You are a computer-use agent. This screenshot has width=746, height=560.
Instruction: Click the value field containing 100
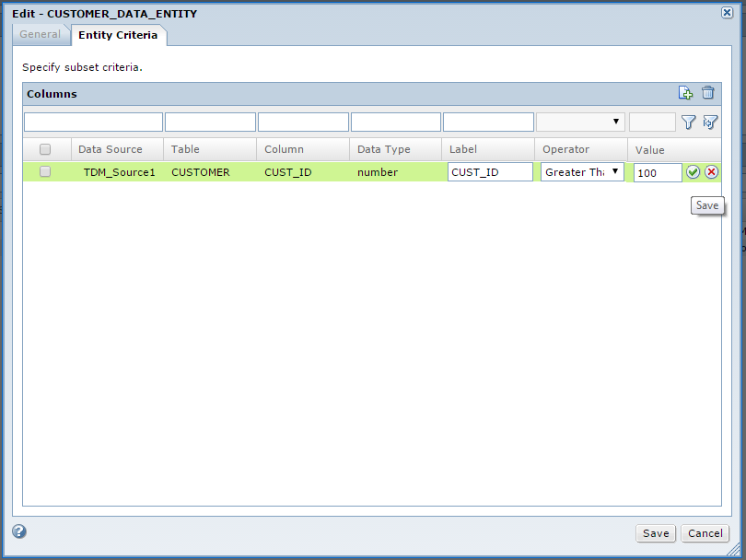[x=658, y=173]
